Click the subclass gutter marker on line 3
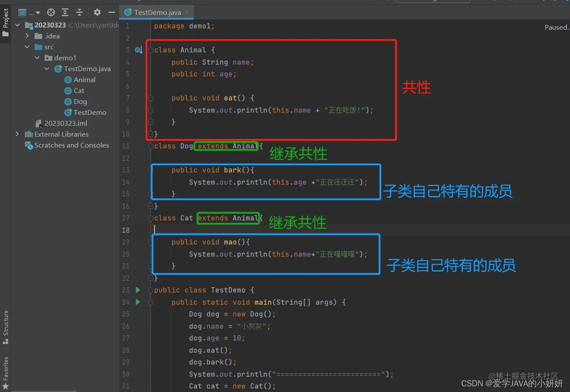Viewport: 570px width, 392px height. tap(138, 50)
